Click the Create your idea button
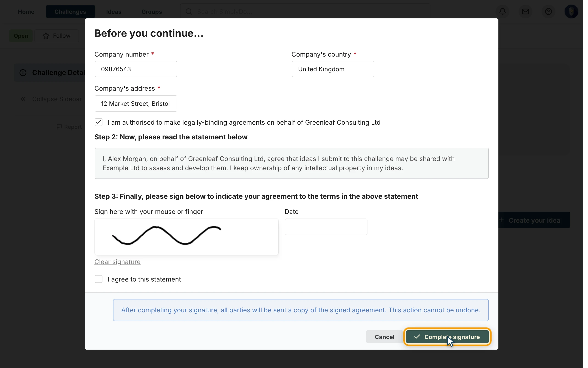 [534, 220]
